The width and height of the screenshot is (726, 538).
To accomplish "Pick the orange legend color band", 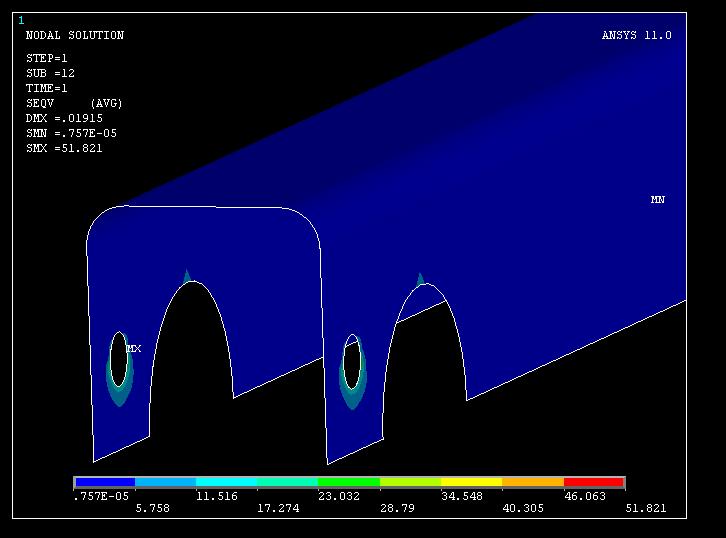I will click(533, 482).
